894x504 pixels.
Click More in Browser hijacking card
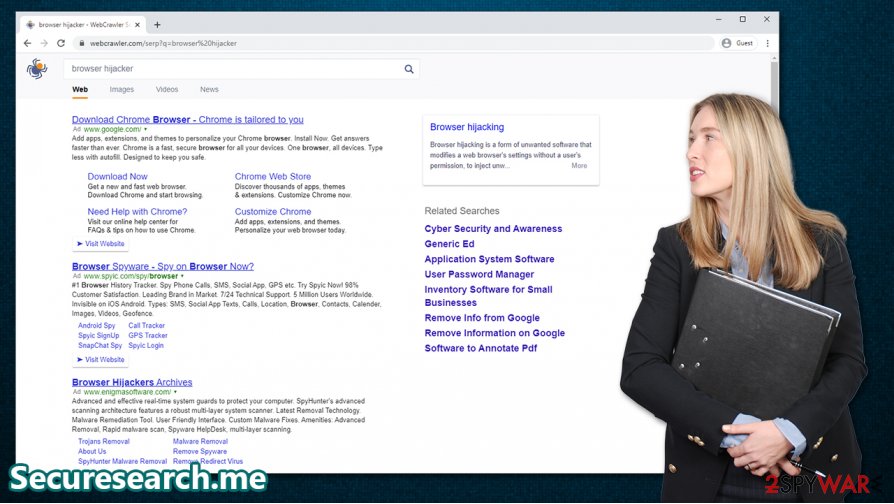point(579,166)
